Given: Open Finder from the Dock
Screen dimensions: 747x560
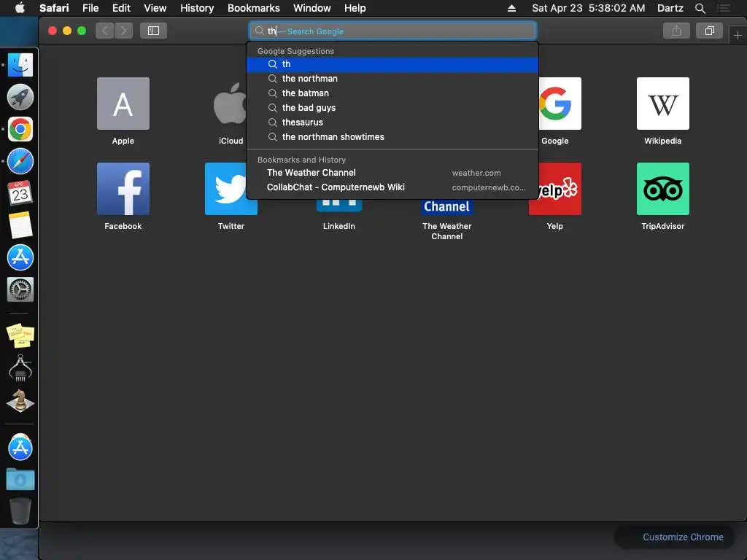Looking at the screenshot, I should 20,65.
